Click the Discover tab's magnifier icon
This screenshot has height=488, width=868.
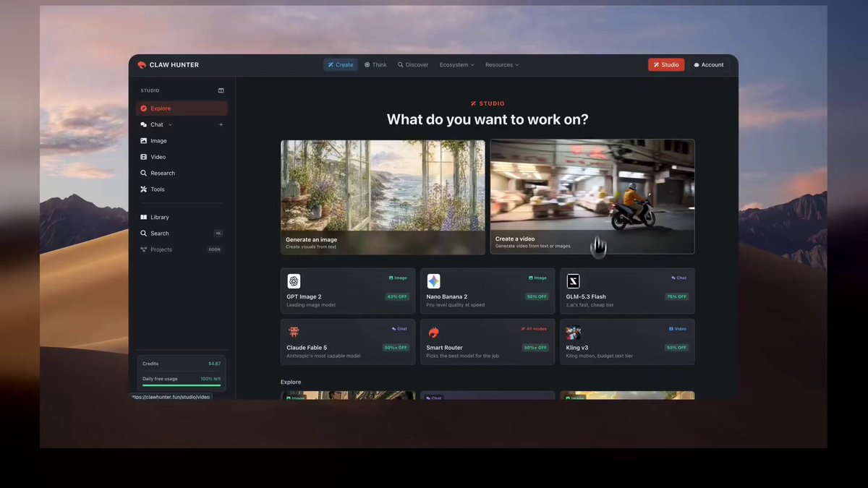[x=400, y=65]
